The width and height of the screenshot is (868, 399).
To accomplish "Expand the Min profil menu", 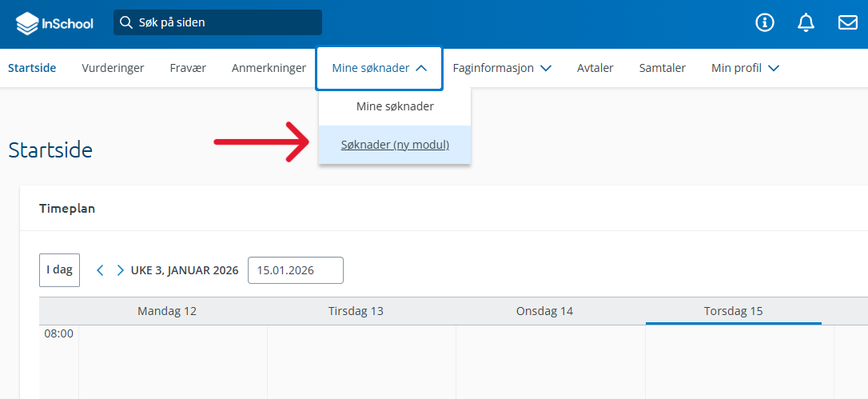I will click(744, 68).
